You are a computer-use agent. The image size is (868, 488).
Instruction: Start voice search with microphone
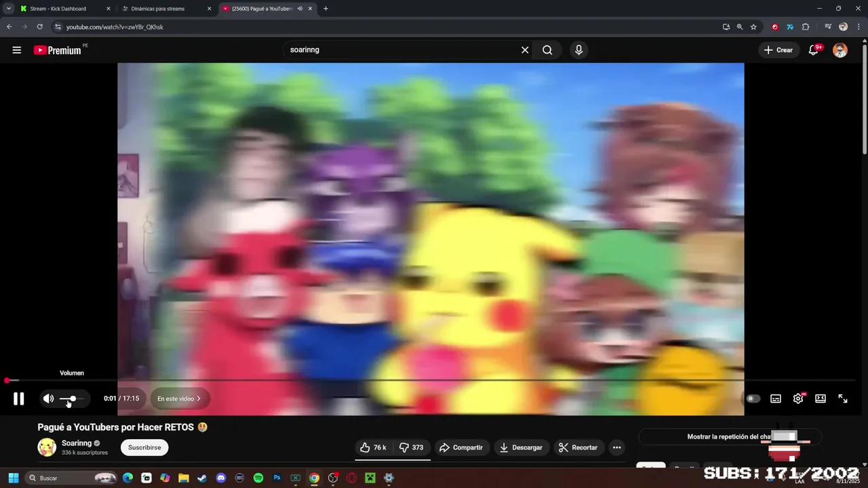tap(578, 50)
